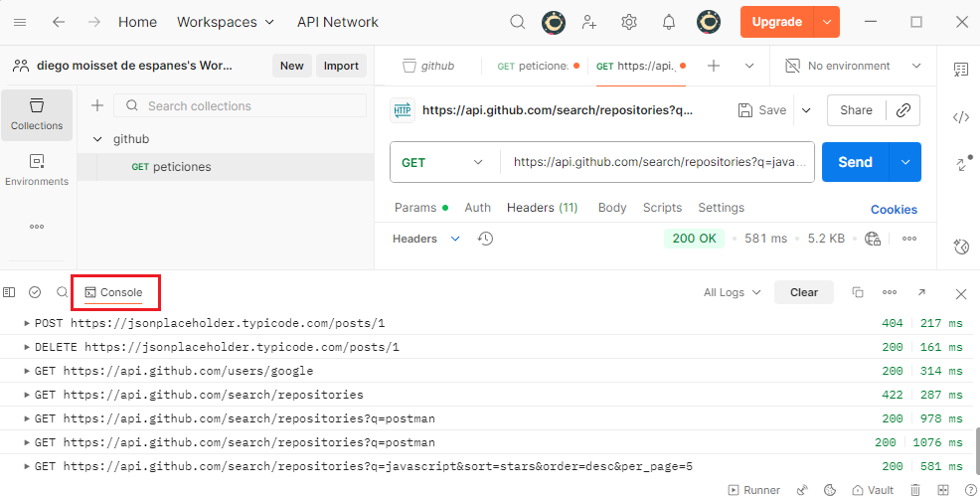Click the invite collaborators icon
The image size is (980, 496).
[590, 22]
